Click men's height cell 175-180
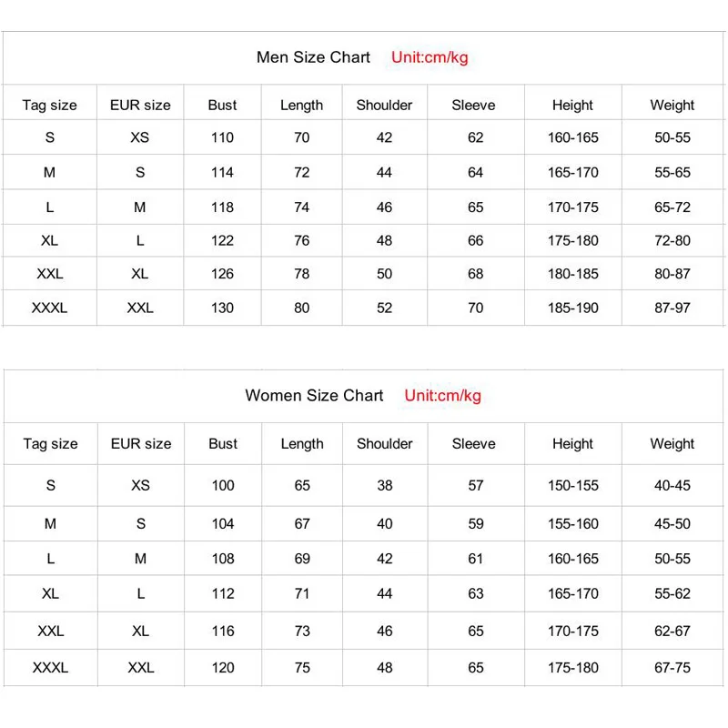Screen dimensions: 728x728 pos(572,240)
